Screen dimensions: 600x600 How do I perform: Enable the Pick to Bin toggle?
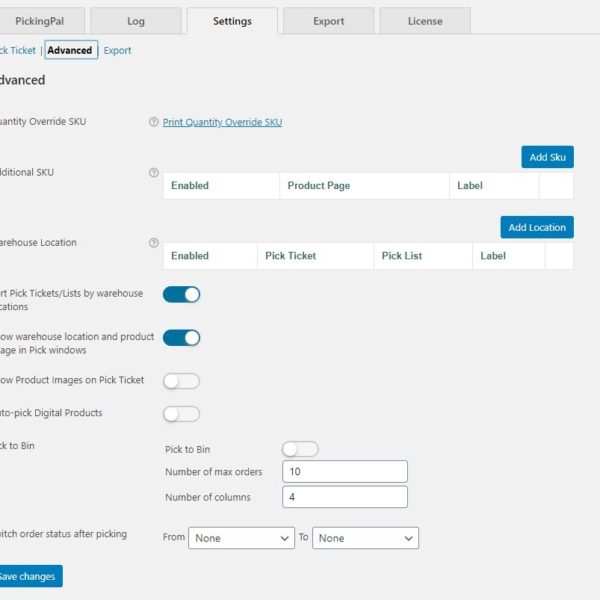point(300,450)
